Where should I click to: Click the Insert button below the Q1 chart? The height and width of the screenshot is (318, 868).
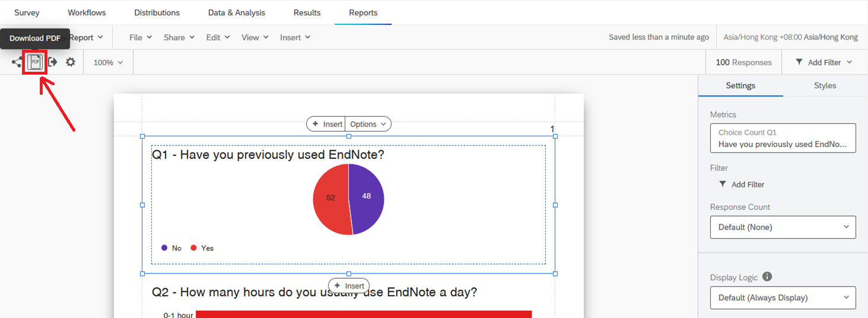click(x=349, y=286)
